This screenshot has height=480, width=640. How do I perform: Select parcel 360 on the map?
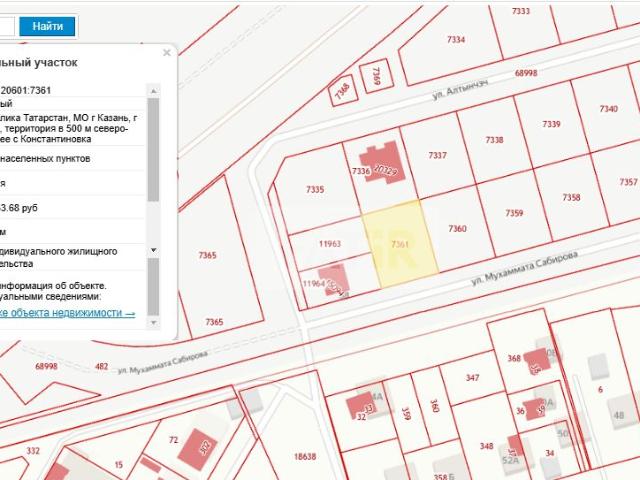click(x=434, y=406)
